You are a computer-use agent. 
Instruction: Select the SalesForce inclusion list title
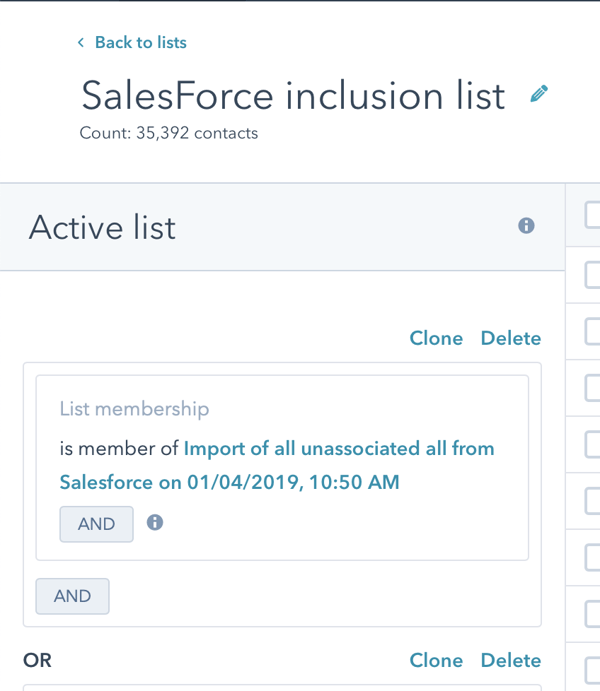coord(293,96)
